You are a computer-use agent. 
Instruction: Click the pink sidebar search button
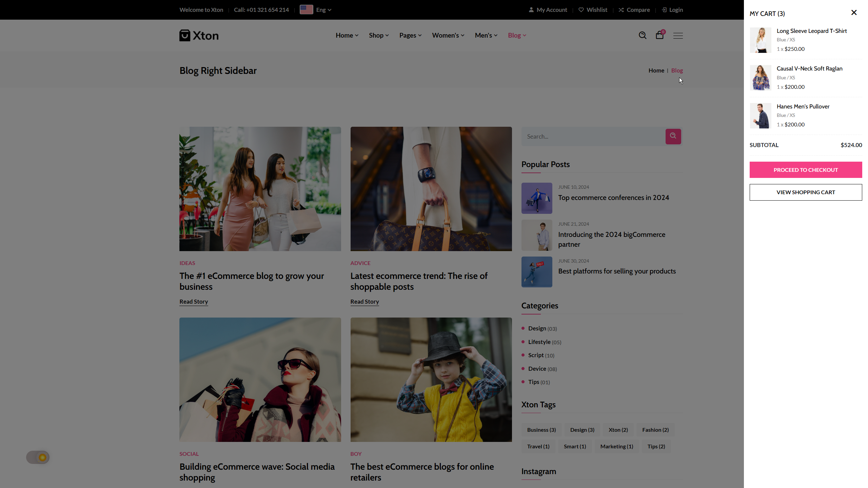tap(673, 136)
